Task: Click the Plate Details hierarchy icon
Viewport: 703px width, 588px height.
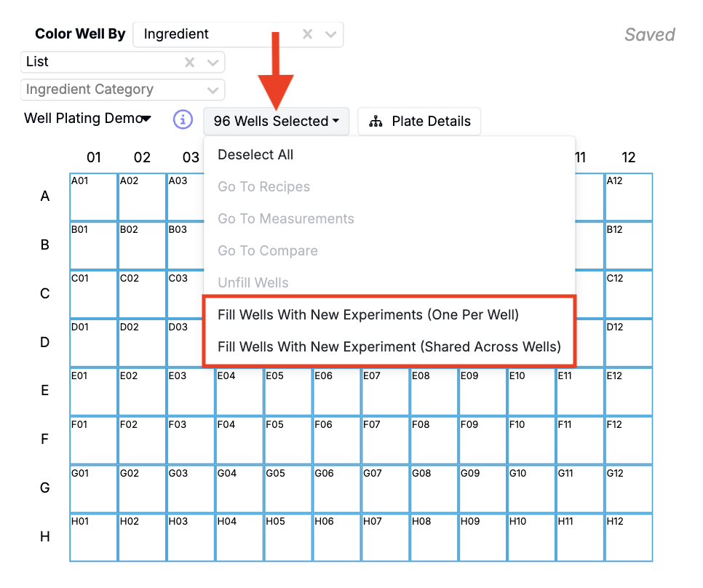Action: 376,122
